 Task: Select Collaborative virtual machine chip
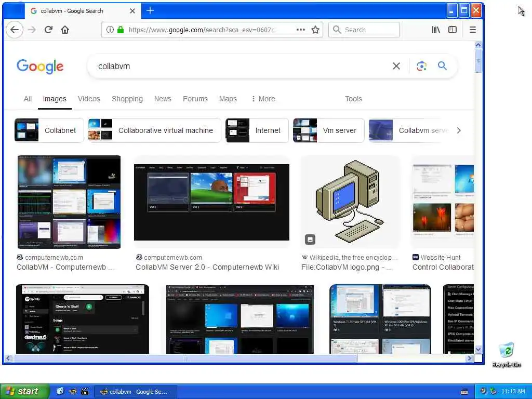(x=154, y=130)
